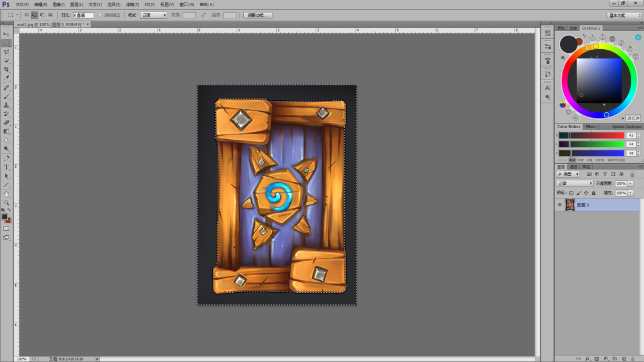Select the Brush tool
Viewport: 644px width, 362px height.
pos(6,97)
